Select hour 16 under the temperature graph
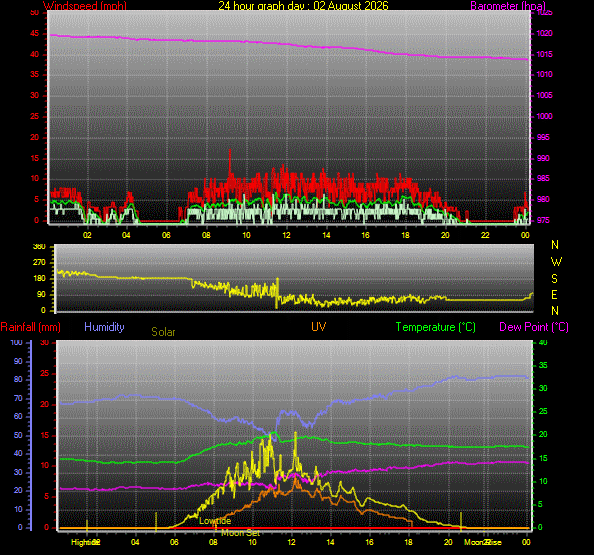Viewport: 594px width, 555px height. (369, 542)
